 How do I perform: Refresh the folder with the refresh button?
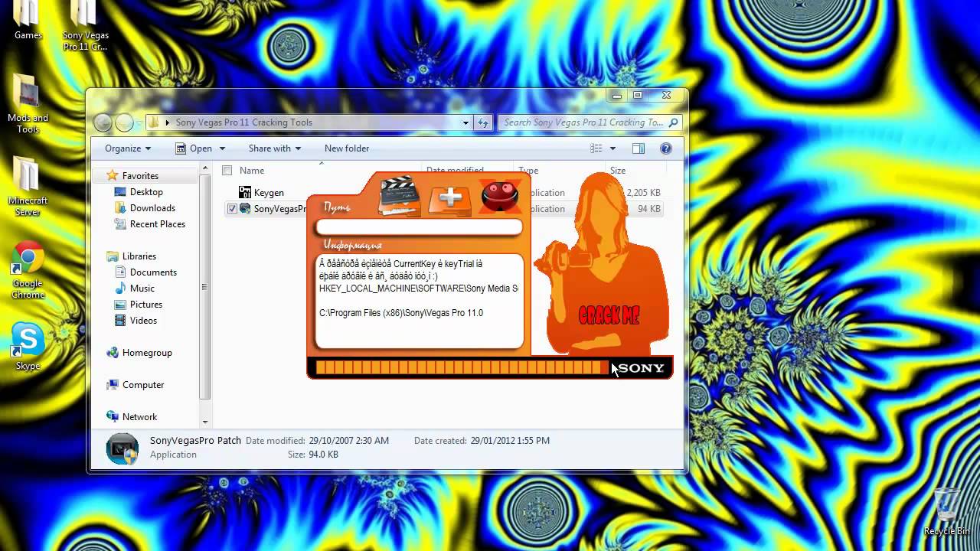click(x=483, y=122)
